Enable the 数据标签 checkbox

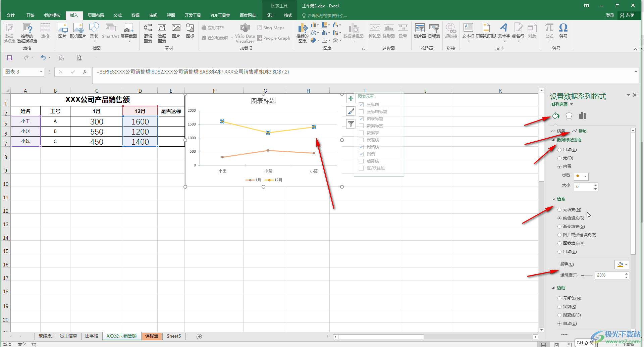(x=361, y=126)
